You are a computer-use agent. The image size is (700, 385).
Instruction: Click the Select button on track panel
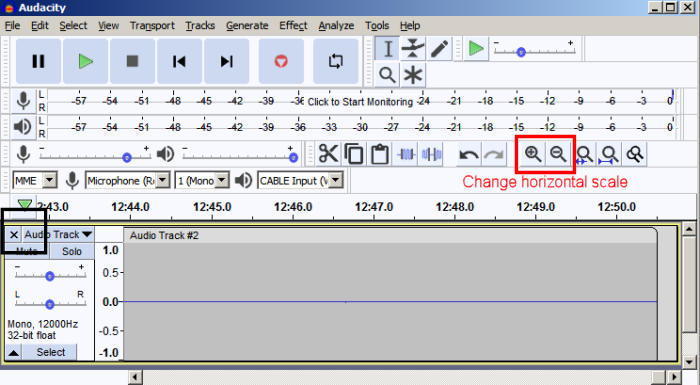pos(50,352)
